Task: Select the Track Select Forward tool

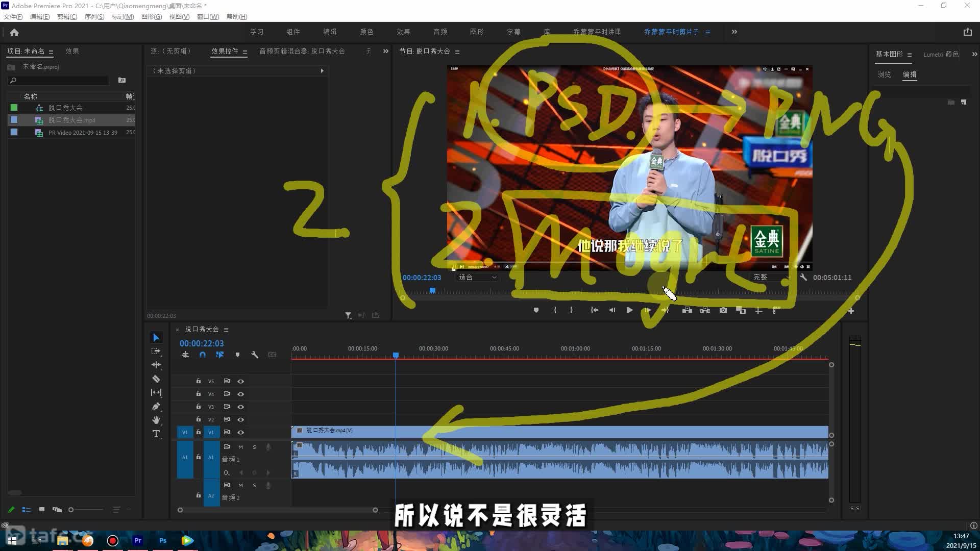Action: pyautogui.click(x=156, y=351)
